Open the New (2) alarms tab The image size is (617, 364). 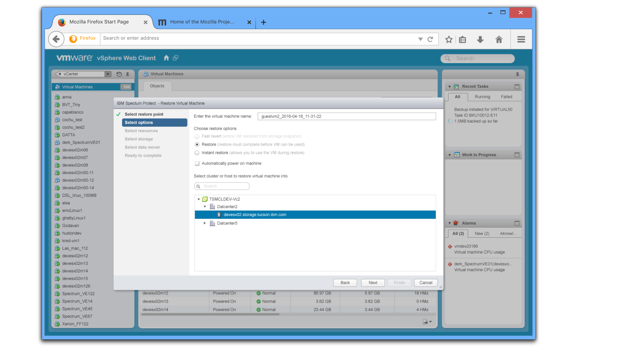[482, 234]
